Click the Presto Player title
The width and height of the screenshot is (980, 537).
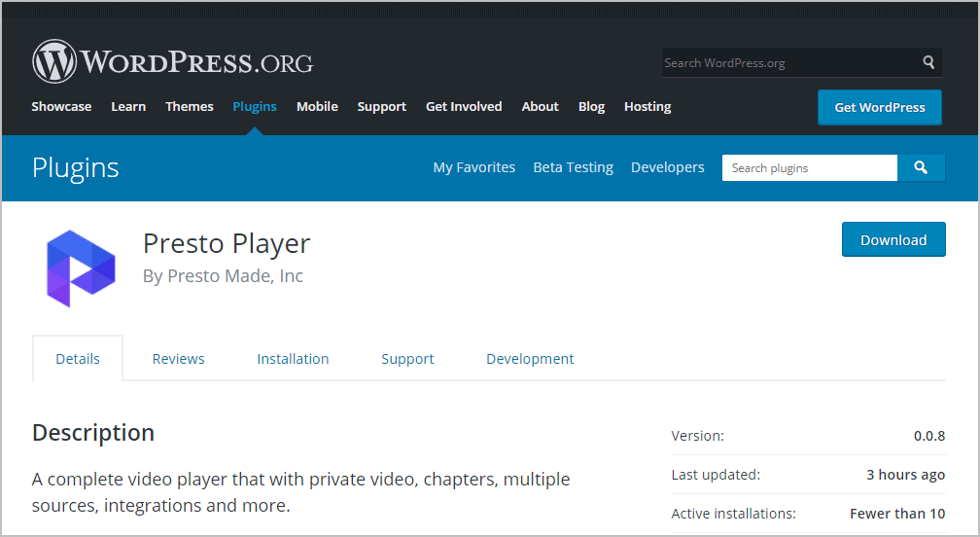click(227, 244)
